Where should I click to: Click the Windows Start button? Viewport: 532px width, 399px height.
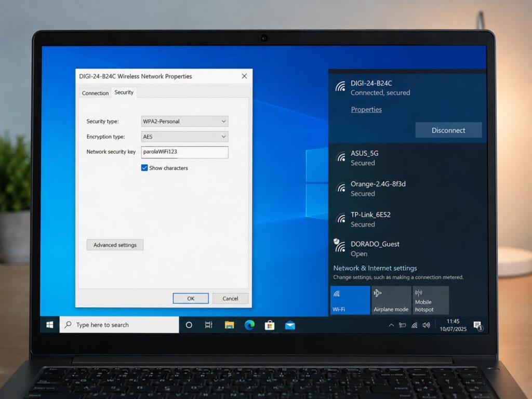click(x=49, y=325)
